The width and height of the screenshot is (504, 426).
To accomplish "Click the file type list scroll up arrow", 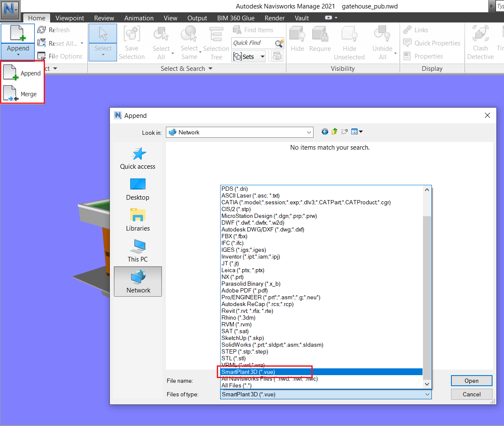I will click(x=427, y=189).
